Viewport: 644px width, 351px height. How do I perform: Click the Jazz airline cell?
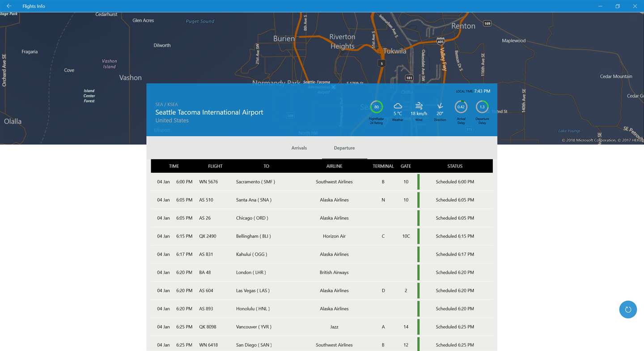[334, 327]
